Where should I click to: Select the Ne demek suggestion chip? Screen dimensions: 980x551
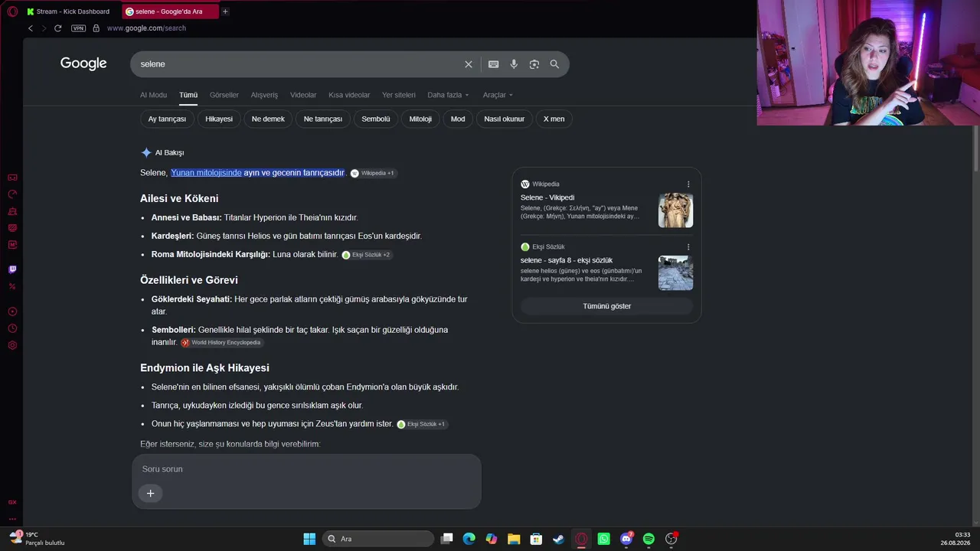tap(268, 119)
